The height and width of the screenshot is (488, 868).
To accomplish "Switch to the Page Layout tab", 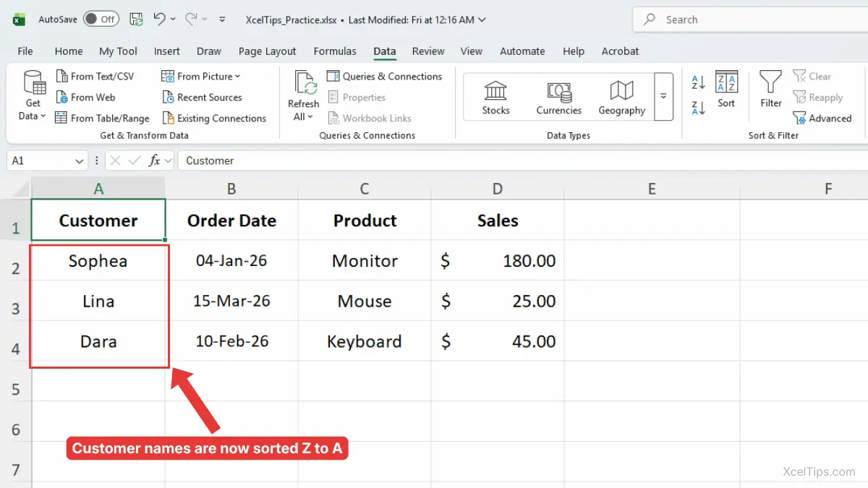I will coord(267,51).
